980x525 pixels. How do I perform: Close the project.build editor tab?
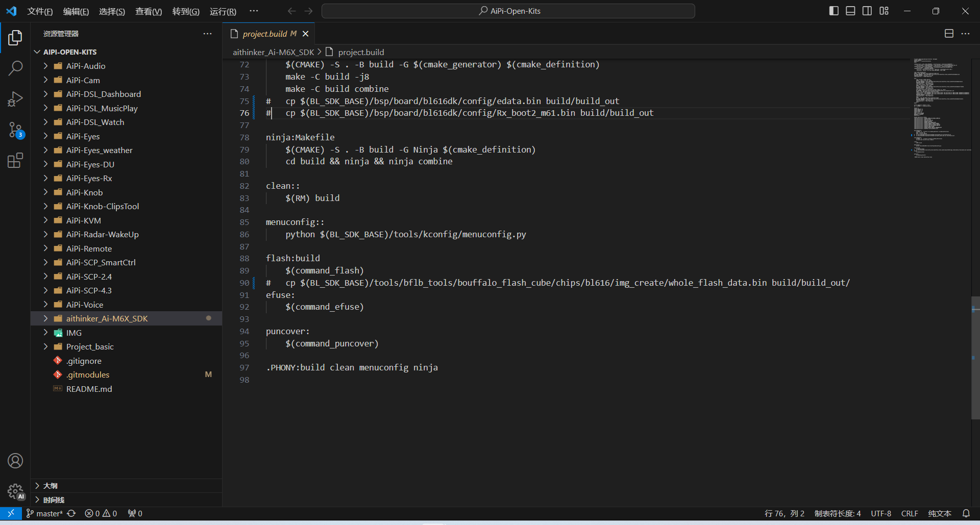tap(305, 34)
